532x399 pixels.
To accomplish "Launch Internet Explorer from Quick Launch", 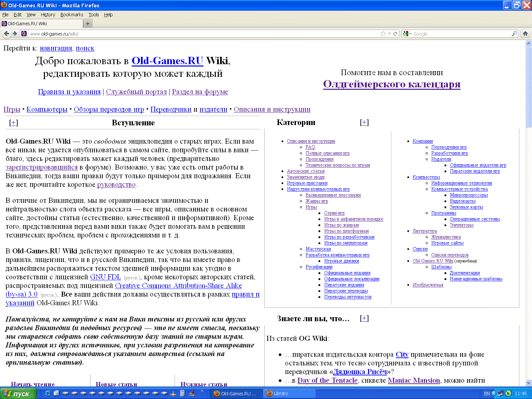I will click(48, 393).
